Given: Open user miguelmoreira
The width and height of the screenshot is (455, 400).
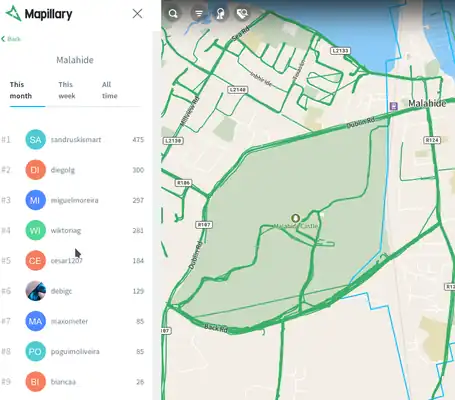Looking at the screenshot, I should tap(74, 200).
